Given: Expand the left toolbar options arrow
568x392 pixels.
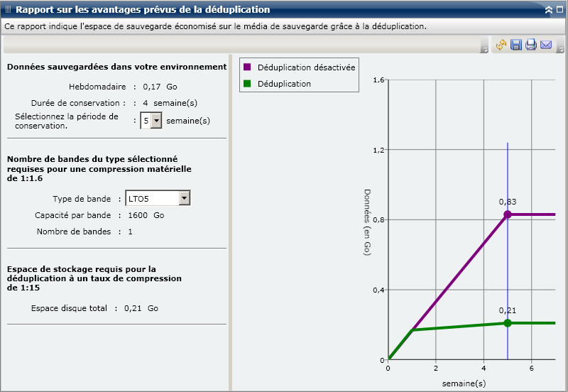Looking at the screenshot, I should tap(484, 50).
